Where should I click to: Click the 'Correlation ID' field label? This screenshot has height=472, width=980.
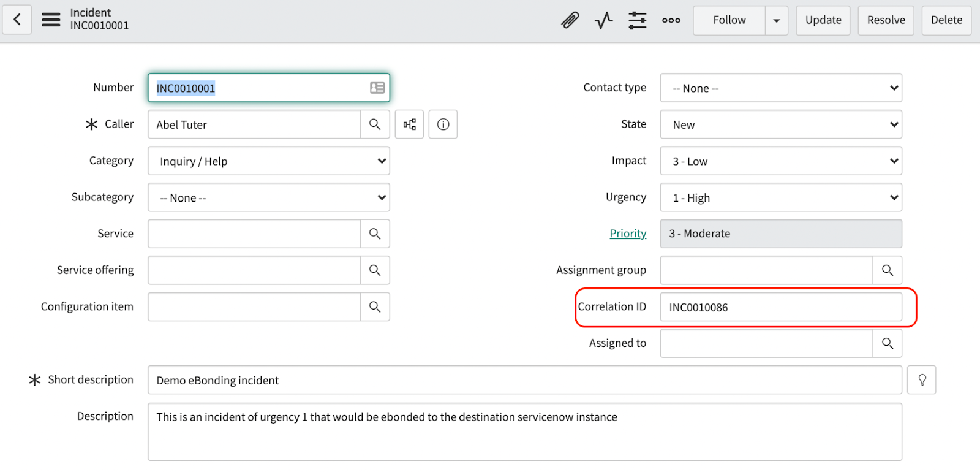[612, 306]
